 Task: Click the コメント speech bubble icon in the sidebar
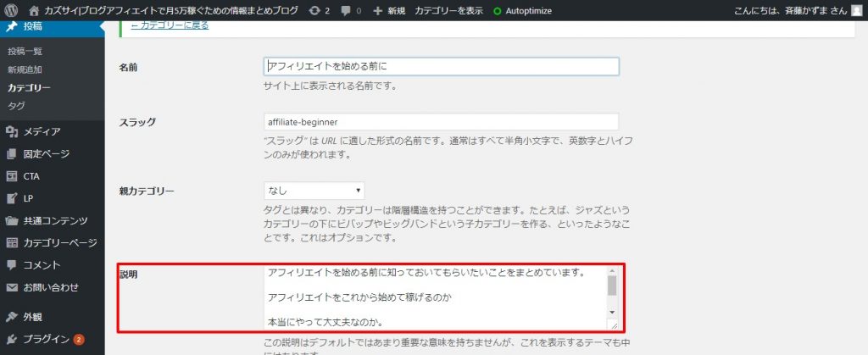click(x=12, y=265)
